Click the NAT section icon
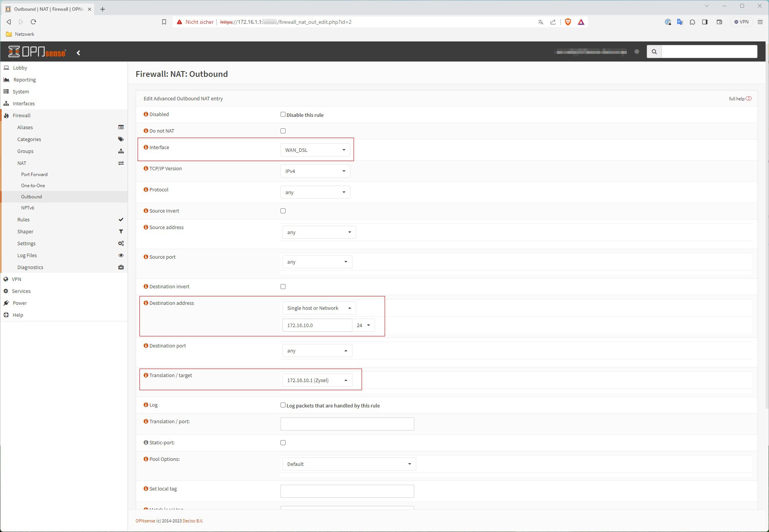Screen dimensions: 769x532 pos(121,163)
